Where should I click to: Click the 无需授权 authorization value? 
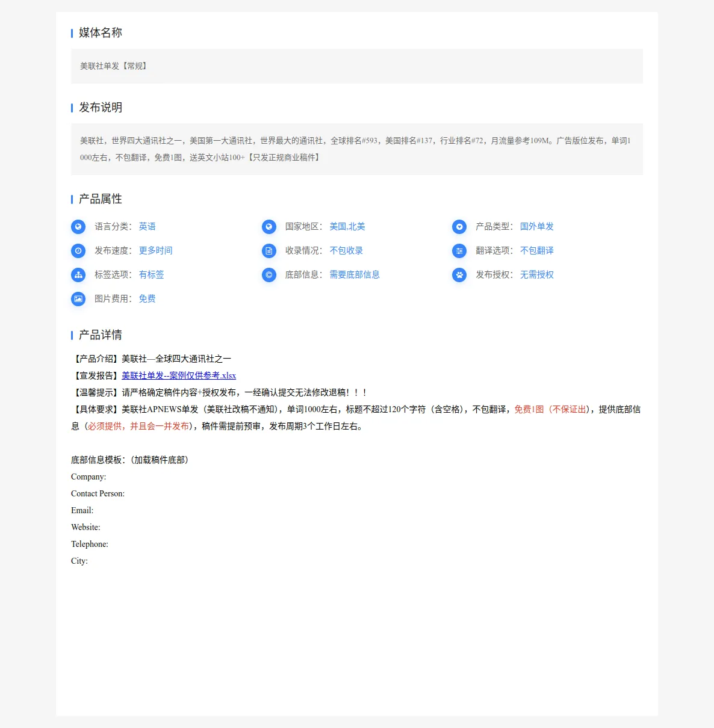click(x=537, y=275)
